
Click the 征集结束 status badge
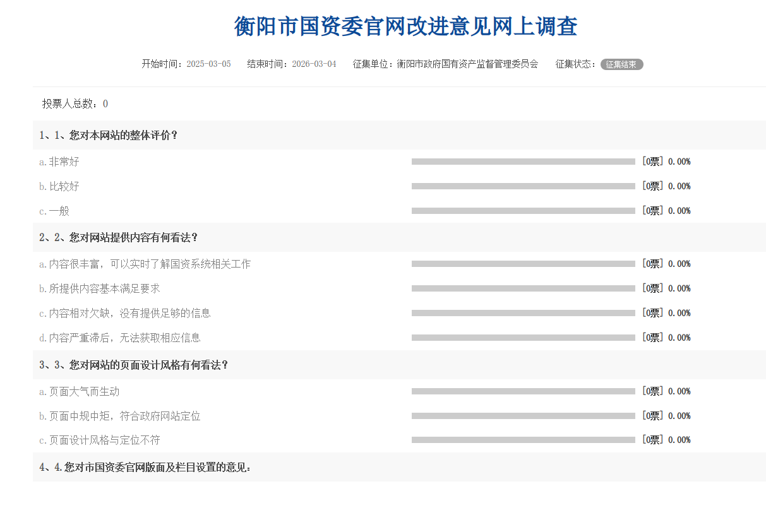tap(621, 64)
